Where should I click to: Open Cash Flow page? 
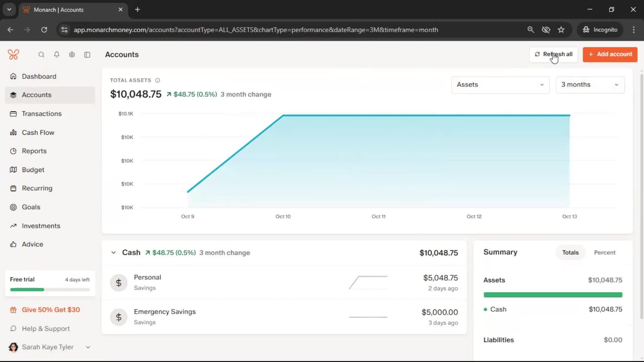(x=38, y=132)
